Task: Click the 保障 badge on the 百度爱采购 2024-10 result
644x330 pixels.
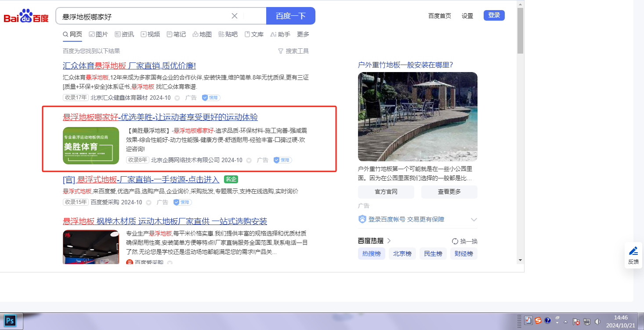Action: click(183, 202)
